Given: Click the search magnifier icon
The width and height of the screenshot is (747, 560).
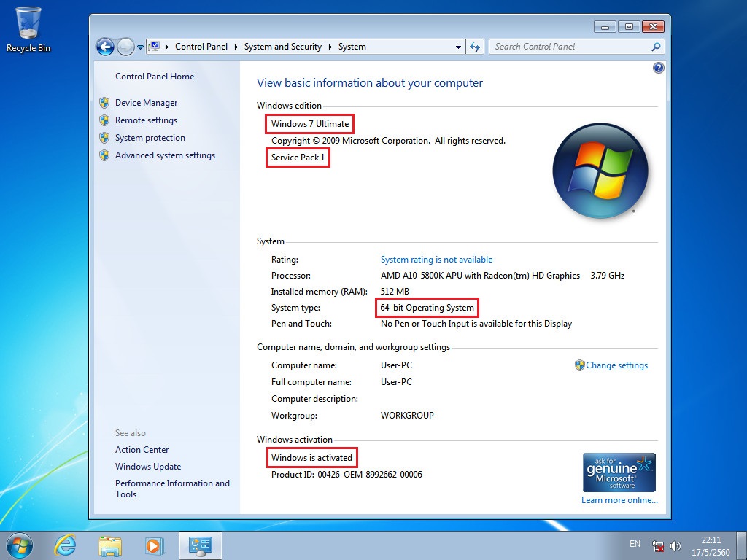Looking at the screenshot, I should tap(656, 47).
